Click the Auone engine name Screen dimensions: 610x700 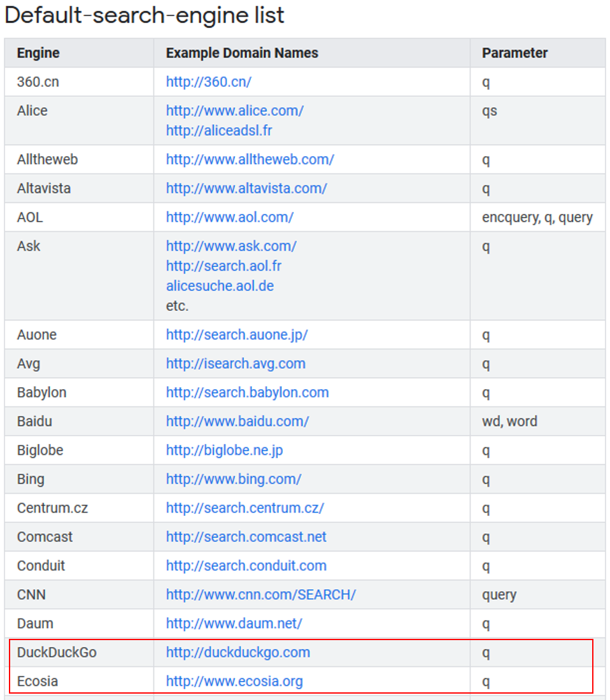coord(36,335)
